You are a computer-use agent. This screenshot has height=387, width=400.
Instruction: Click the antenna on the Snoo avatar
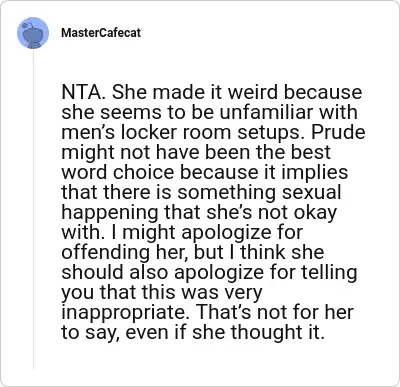pyautogui.click(x=29, y=24)
